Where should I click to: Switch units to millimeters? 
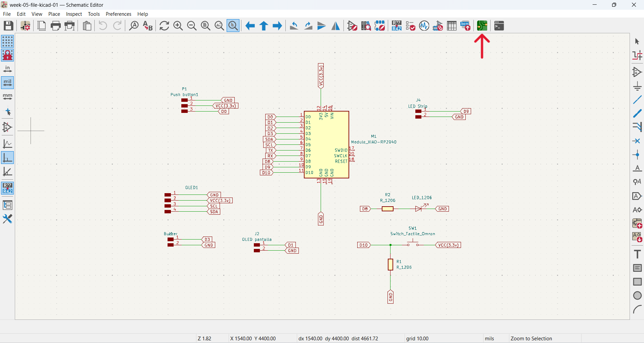tap(7, 96)
